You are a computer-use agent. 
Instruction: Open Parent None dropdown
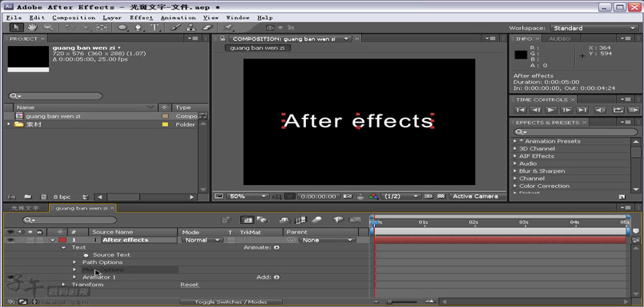pos(327,240)
